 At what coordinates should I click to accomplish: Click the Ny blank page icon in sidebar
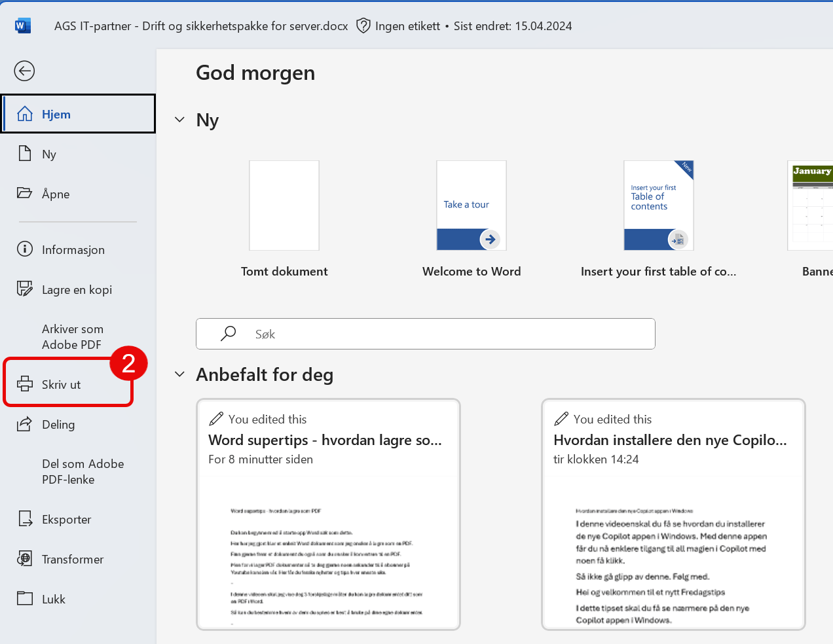25,154
